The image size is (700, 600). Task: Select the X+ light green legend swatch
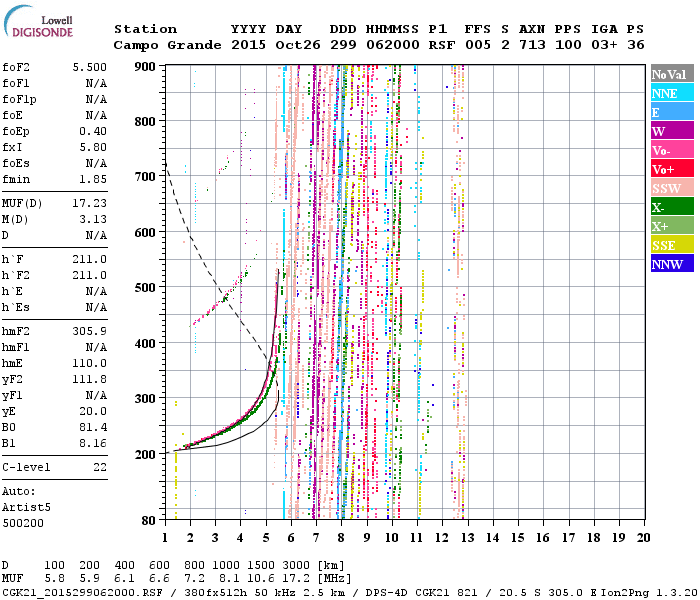point(672,225)
